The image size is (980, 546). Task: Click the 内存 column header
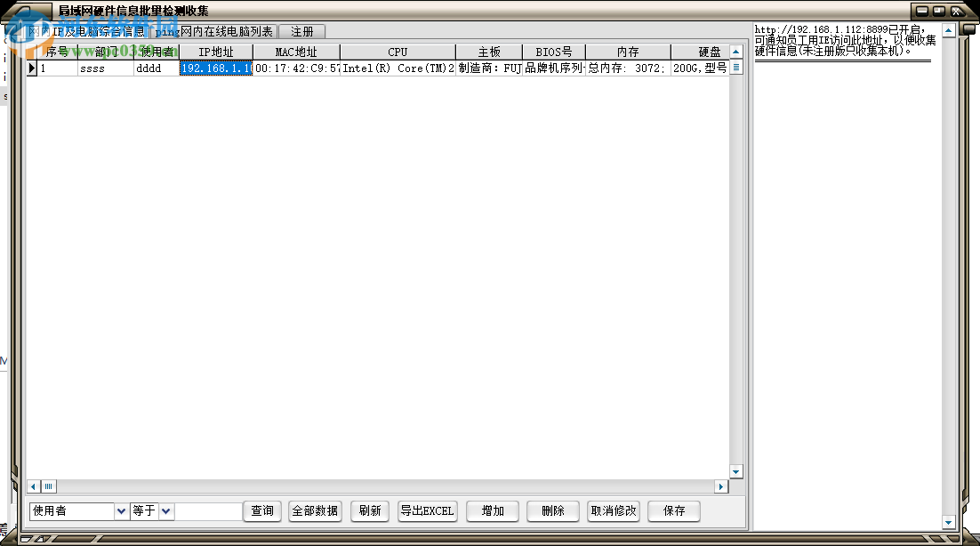pyautogui.click(x=628, y=52)
